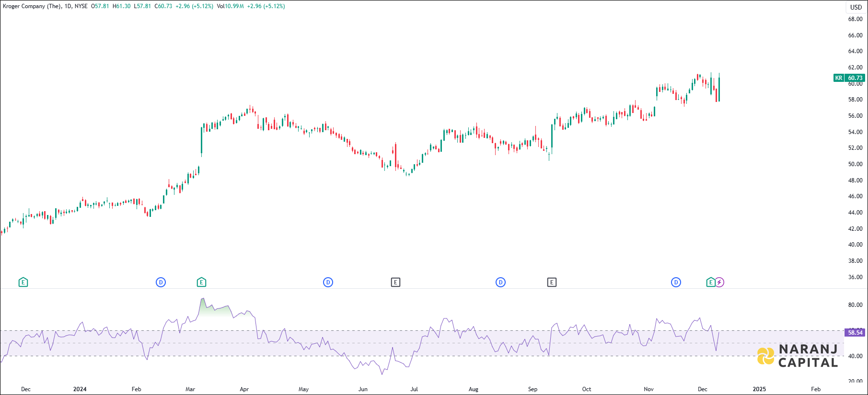
Task: Click the 80.00 RSI axis label
Action: pos(855,305)
